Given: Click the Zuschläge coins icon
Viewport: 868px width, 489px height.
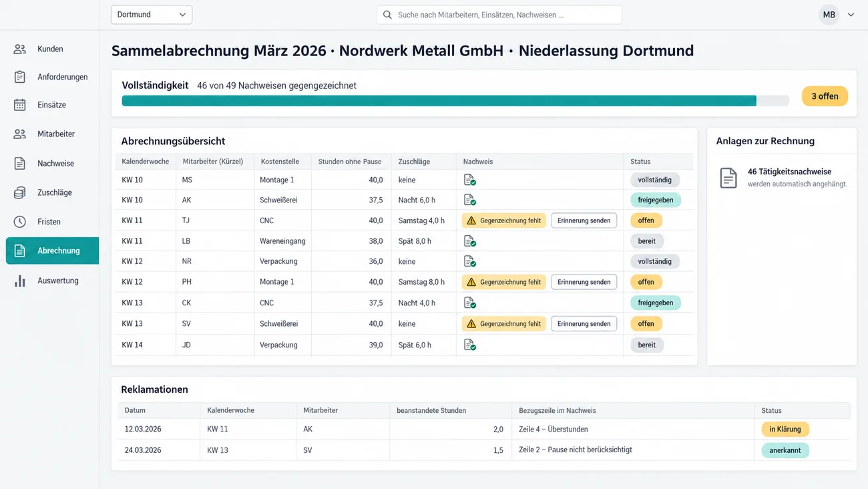Looking at the screenshot, I should click(20, 192).
